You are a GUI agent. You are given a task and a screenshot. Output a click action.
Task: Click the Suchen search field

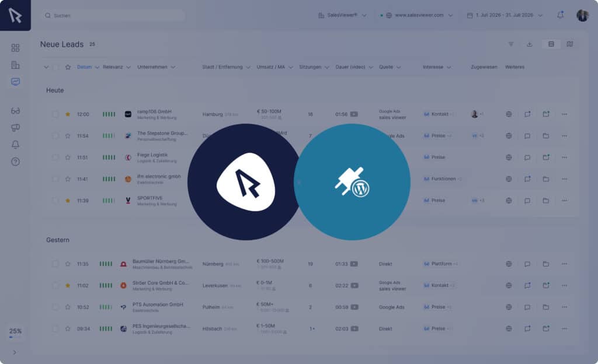114,16
